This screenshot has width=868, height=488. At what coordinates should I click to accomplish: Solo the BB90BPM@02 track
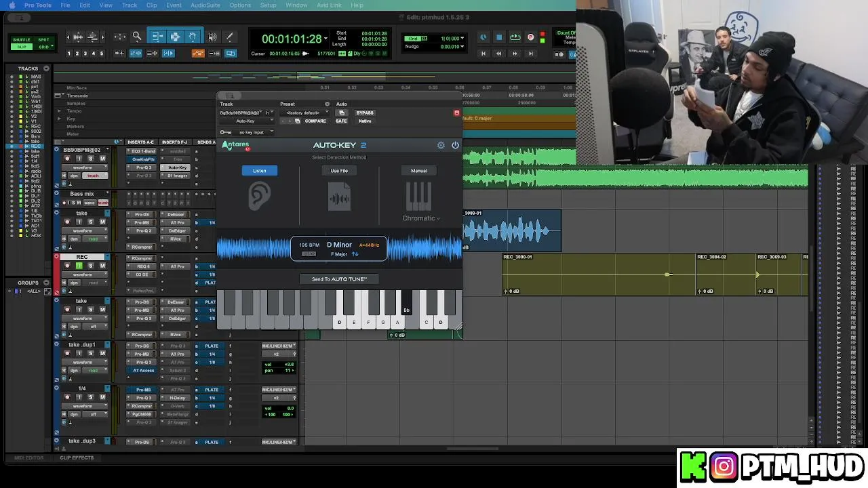point(90,159)
